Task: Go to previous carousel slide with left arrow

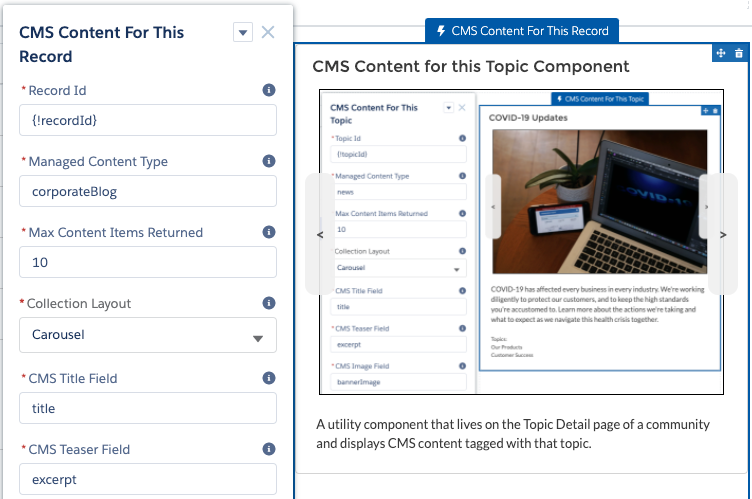Action: [320, 234]
